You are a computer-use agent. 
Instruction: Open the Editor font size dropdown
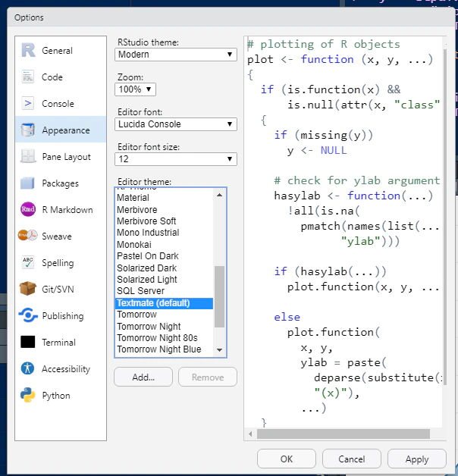(176, 159)
